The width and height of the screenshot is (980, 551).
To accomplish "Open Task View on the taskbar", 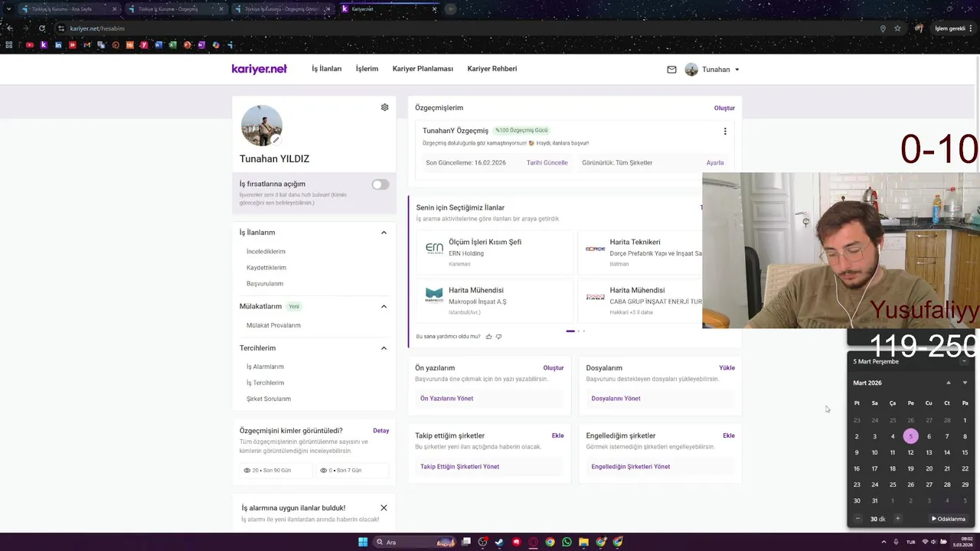I will click(465, 542).
